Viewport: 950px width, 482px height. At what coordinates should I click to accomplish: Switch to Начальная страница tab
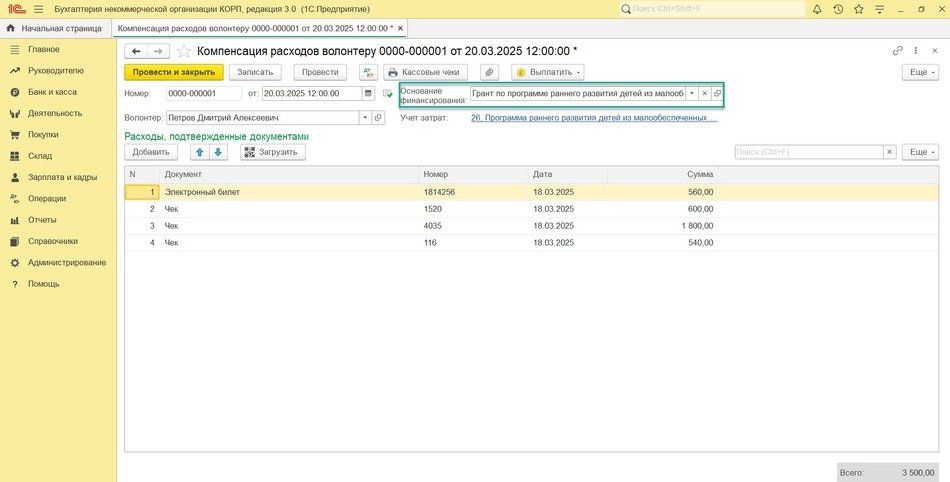(57, 28)
